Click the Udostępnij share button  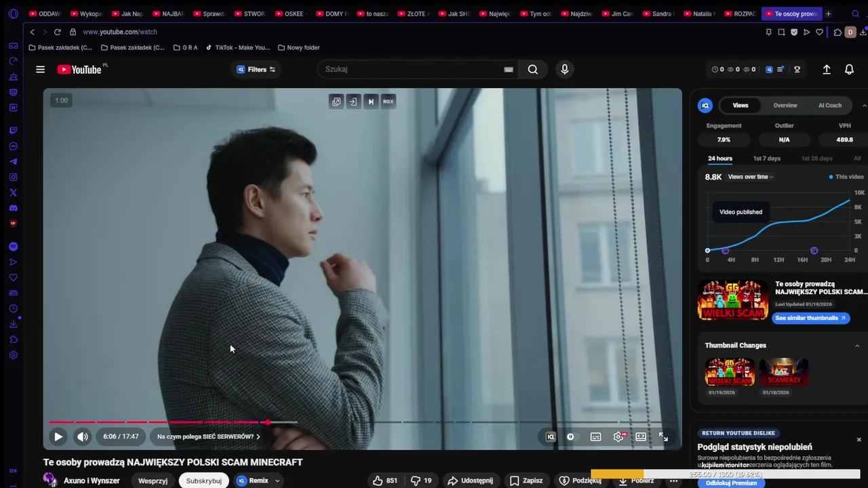[x=470, y=481]
